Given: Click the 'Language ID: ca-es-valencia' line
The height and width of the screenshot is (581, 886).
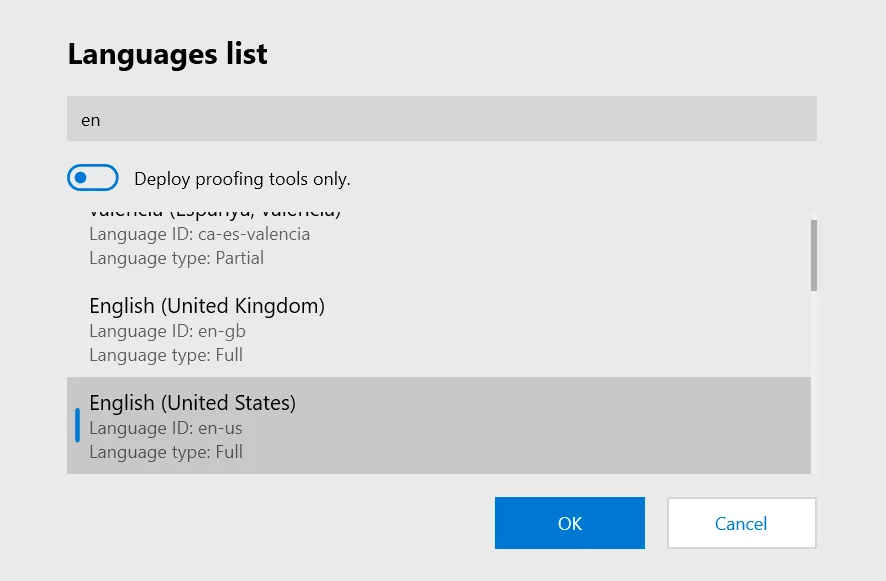Looking at the screenshot, I should (x=199, y=234).
